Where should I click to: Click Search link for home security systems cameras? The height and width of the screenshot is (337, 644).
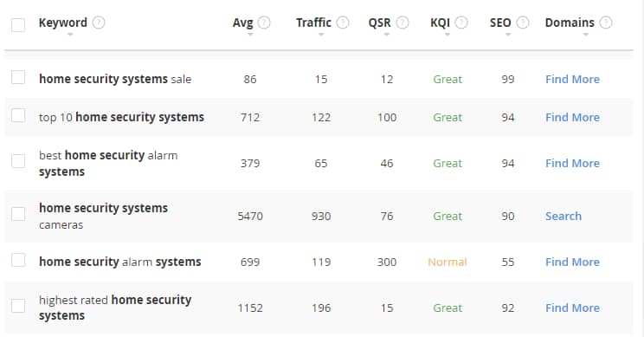click(x=563, y=217)
